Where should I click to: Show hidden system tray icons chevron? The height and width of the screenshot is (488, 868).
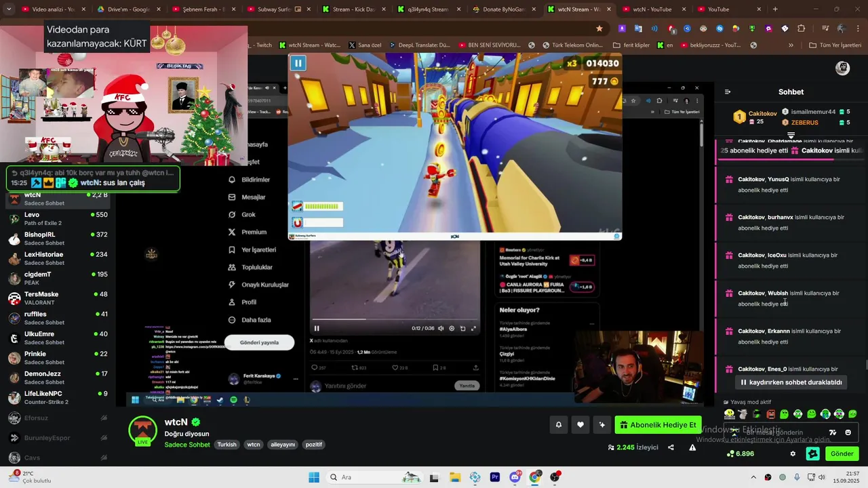tap(752, 477)
